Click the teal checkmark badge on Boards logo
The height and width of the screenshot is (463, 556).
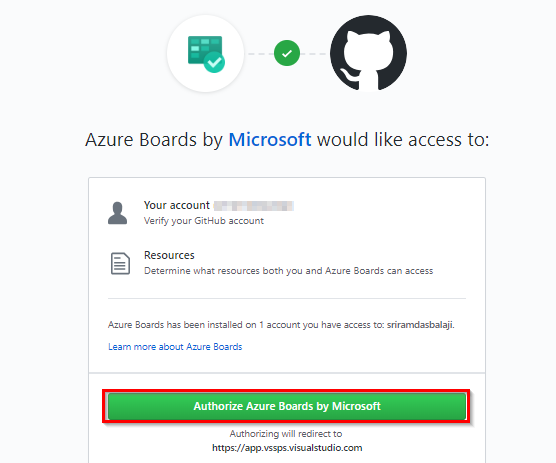(x=214, y=62)
